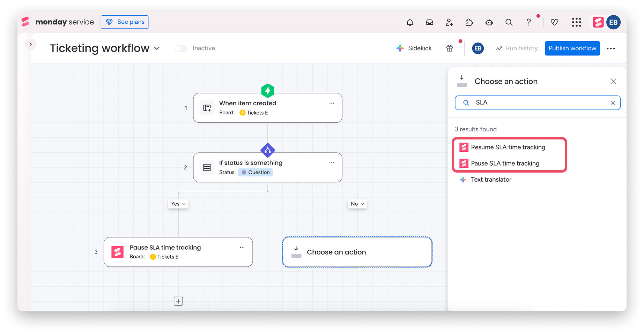Screen dimensions: 644x334
Task: Click Tickets E board in Pause SLA card
Action: click(x=164, y=257)
